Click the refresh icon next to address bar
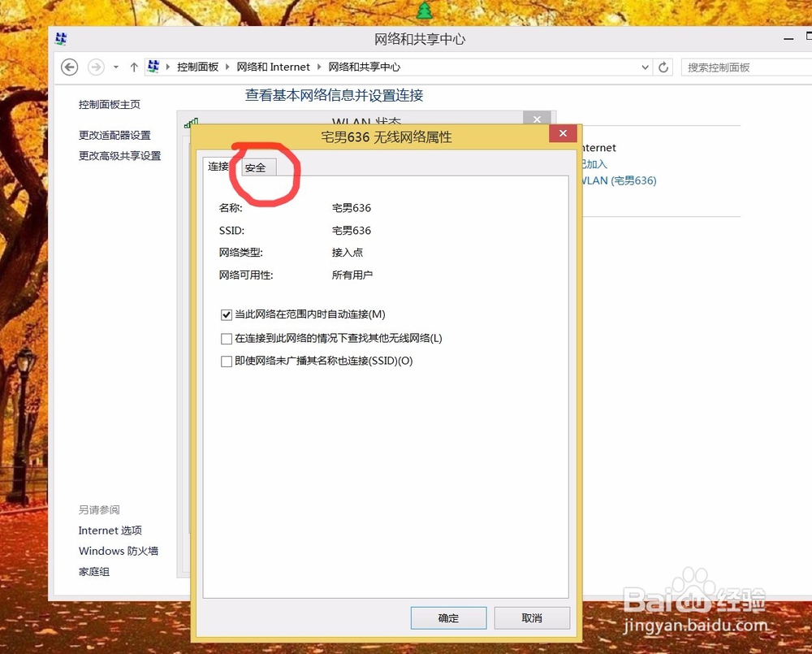This screenshot has width=812, height=654. click(663, 67)
